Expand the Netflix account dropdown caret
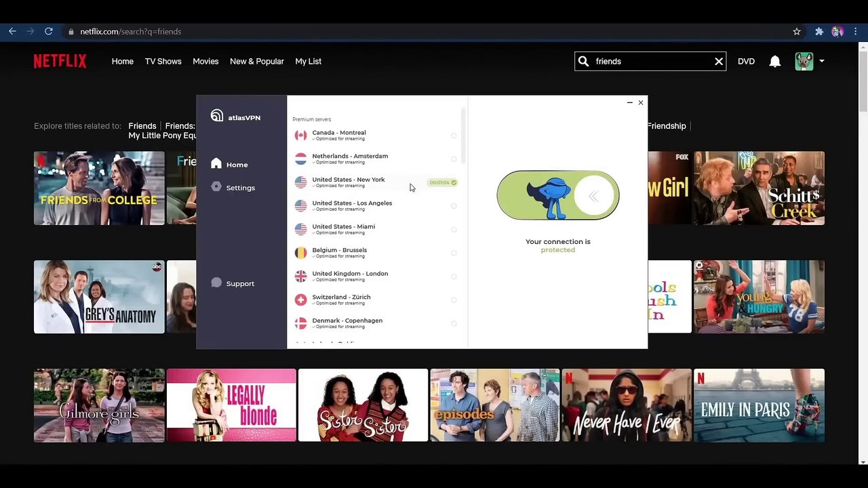 point(821,61)
